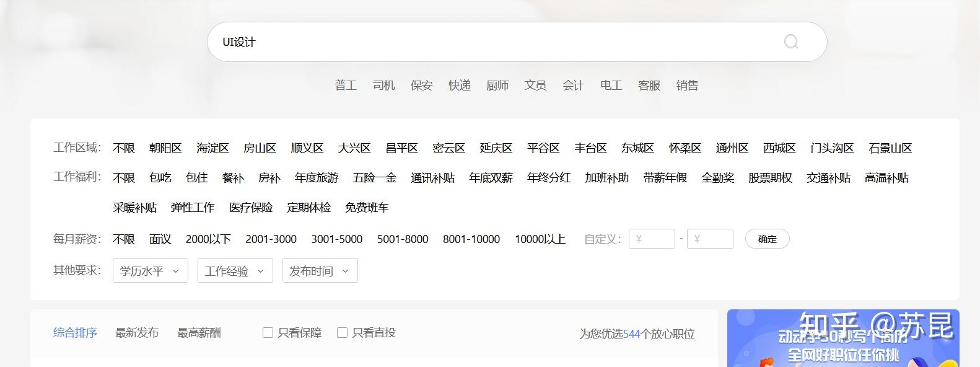Screen dimensions: 980x367
Task: Filter by 顺义区 district
Action: pyautogui.click(x=307, y=148)
